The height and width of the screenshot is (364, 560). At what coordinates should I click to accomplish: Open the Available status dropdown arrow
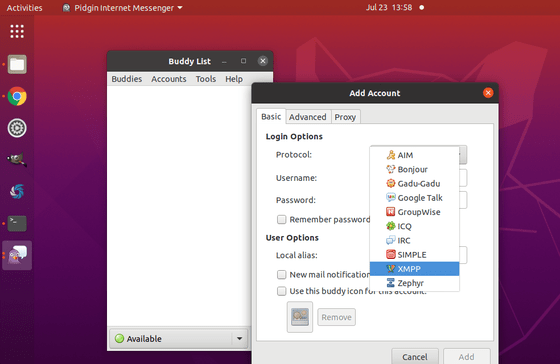(239, 338)
